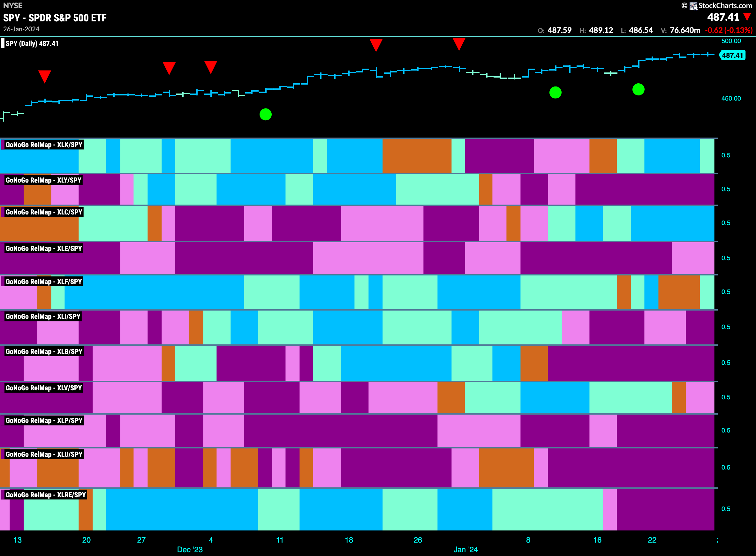The height and width of the screenshot is (556, 756).
Task: Select the SPY - SPDR S&P 500 ETF title
Action: coord(55,18)
